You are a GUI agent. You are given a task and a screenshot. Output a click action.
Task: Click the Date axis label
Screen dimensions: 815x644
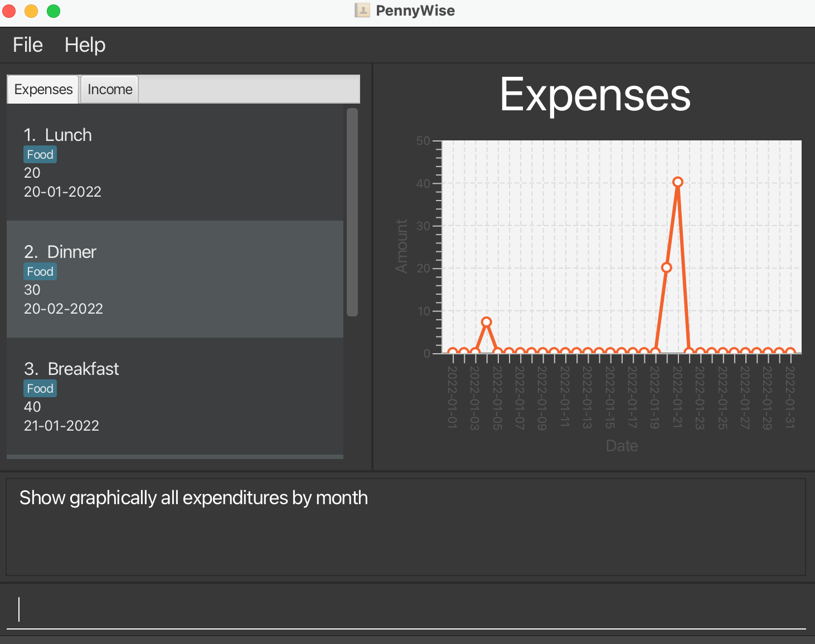pos(622,446)
